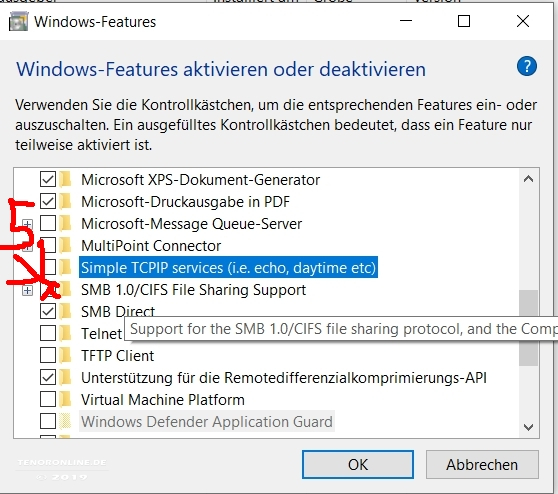558x494 pixels.
Task: Click folder icon beside Telnet Client
Action: point(65,333)
